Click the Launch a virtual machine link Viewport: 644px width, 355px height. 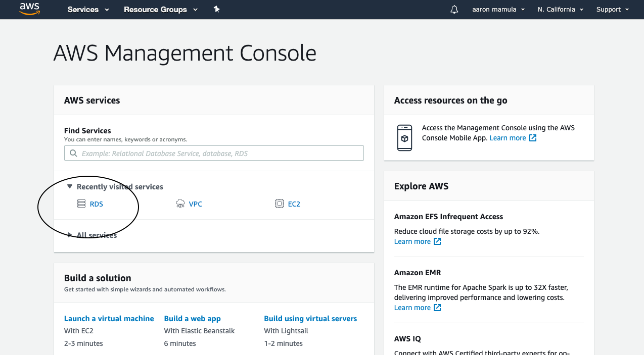pyautogui.click(x=109, y=319)
